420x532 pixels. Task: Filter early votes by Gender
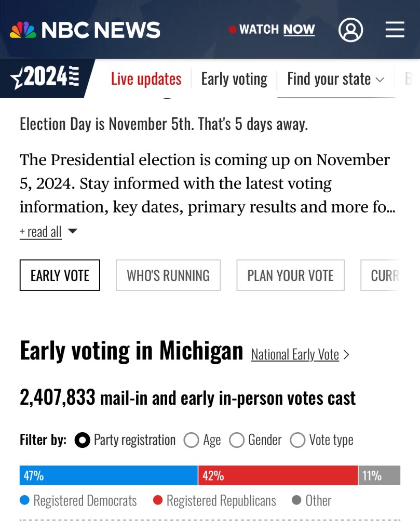237,440
